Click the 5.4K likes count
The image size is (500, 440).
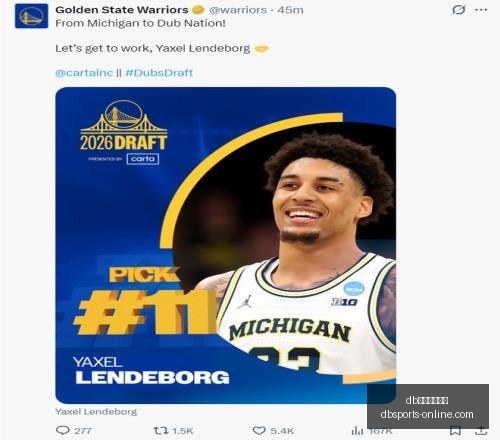[x=282, y=431]
